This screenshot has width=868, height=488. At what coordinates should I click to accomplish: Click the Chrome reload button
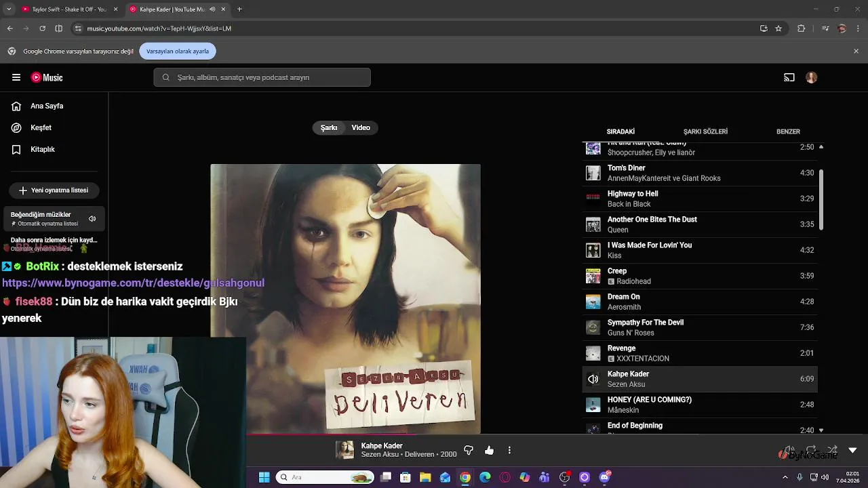(42, 28)
